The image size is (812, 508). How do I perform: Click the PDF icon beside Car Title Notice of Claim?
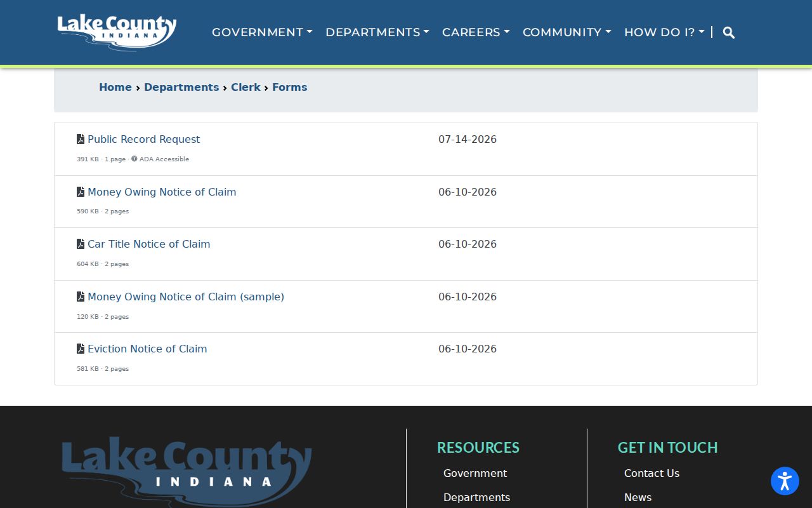coord(81,244)
